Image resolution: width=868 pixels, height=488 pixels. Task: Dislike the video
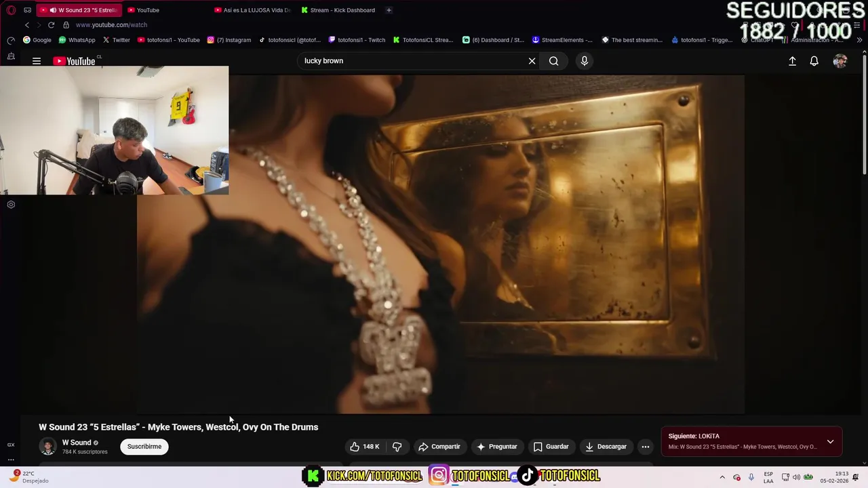pos(397,447)
